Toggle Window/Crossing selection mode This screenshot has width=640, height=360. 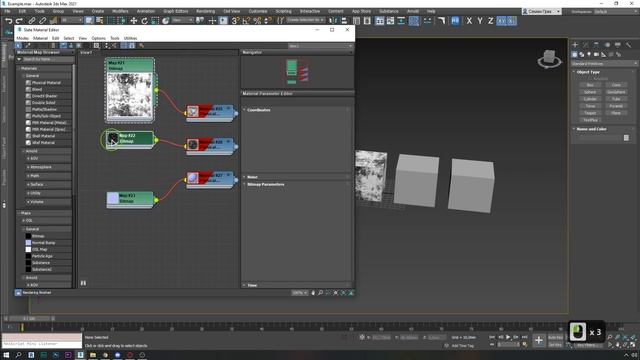(x=122, y=21)
